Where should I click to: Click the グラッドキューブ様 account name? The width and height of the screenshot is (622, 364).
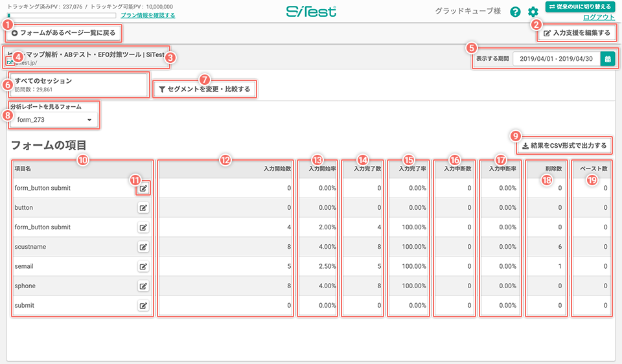click(x=468, y=11)
